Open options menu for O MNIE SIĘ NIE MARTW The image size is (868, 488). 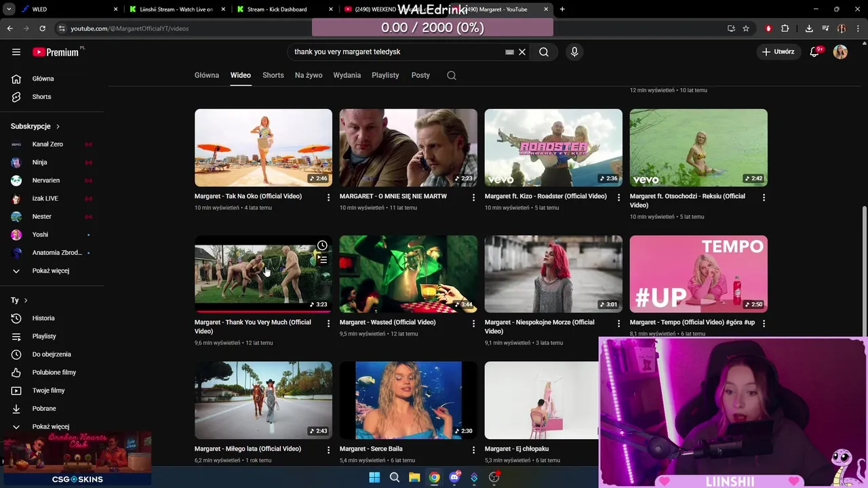[473, 197]
